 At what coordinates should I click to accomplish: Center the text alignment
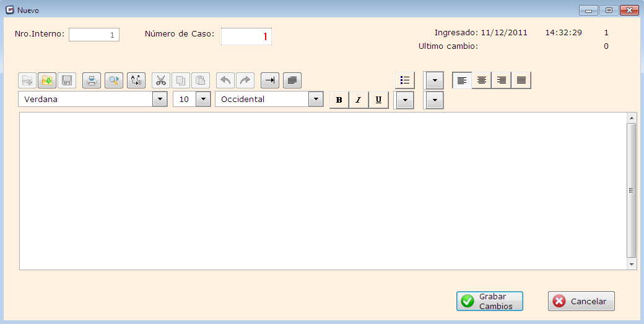[x=482, y=80]
